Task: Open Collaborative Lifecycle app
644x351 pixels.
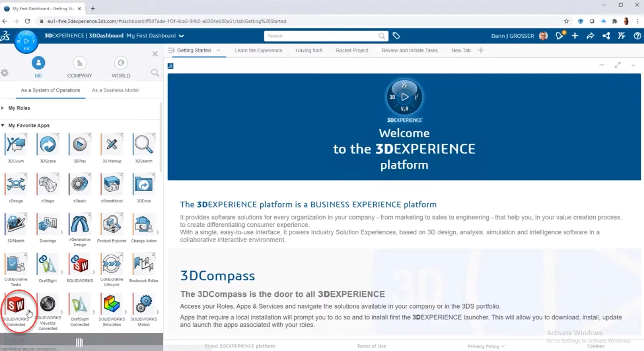Action: [112, 264]
